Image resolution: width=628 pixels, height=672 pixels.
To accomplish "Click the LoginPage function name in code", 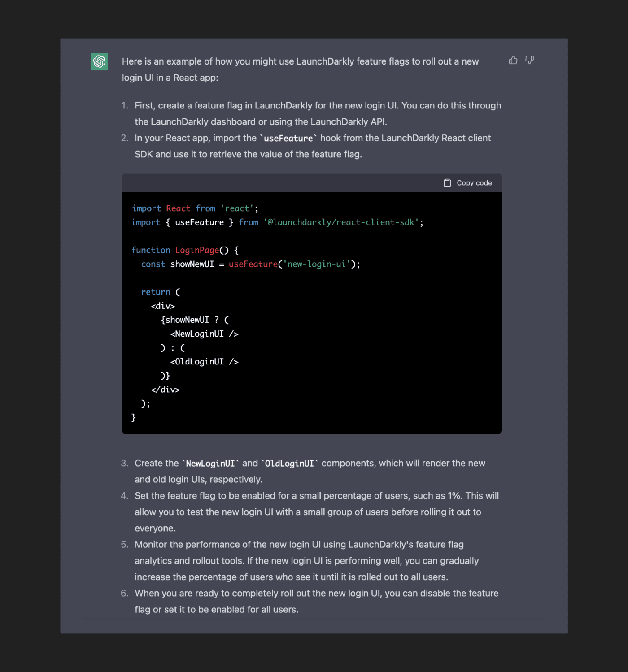I will coord(197,250).
